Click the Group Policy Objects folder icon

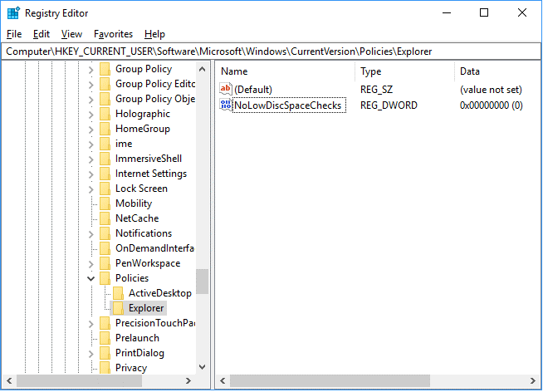[105, 99]
